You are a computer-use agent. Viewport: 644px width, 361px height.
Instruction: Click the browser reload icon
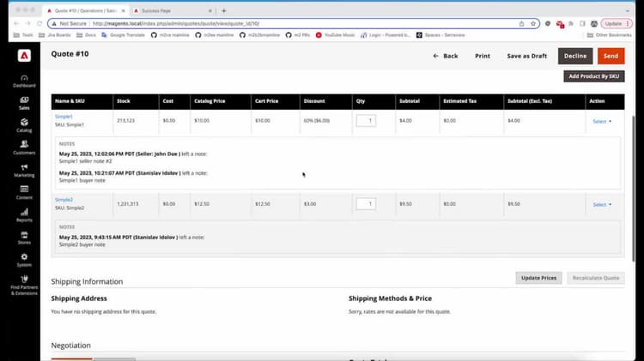point(39,23)
